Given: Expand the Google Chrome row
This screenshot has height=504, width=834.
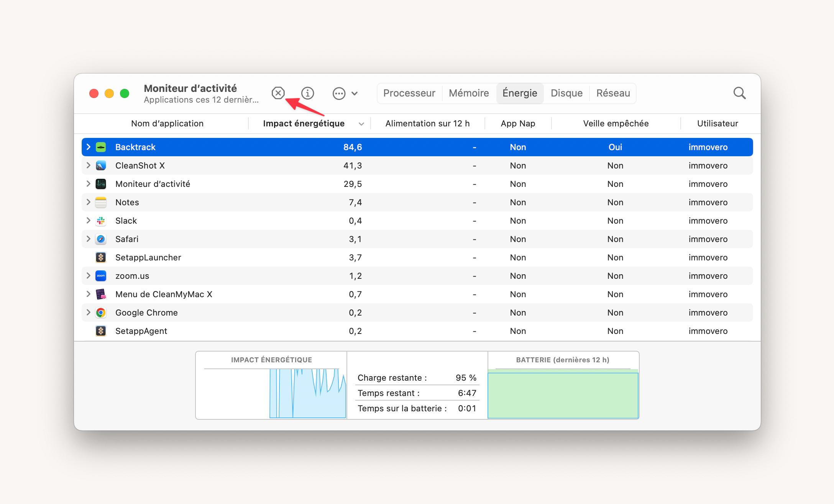Looking at the screenshot, I should (88, 313).
